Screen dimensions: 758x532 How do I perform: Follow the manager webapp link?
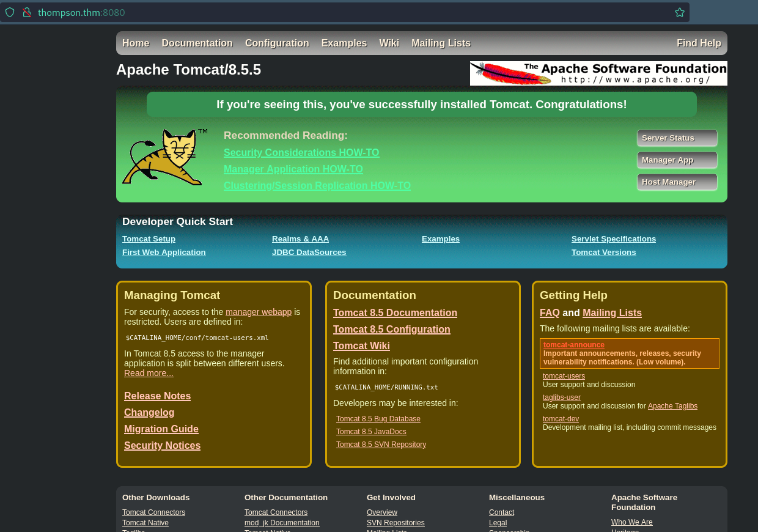point(259,312)
